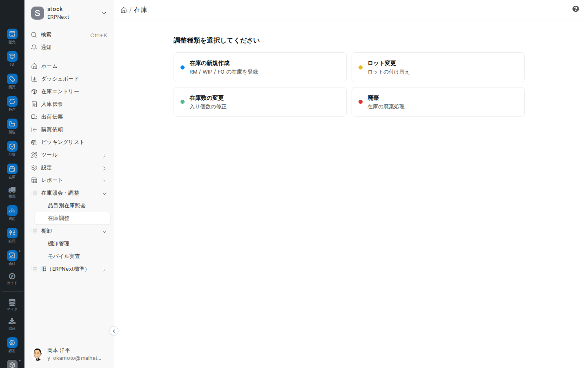Click the 岡本 洋平 user avatar
This screenshot has height=368, width=588.
tap(38, 354)
